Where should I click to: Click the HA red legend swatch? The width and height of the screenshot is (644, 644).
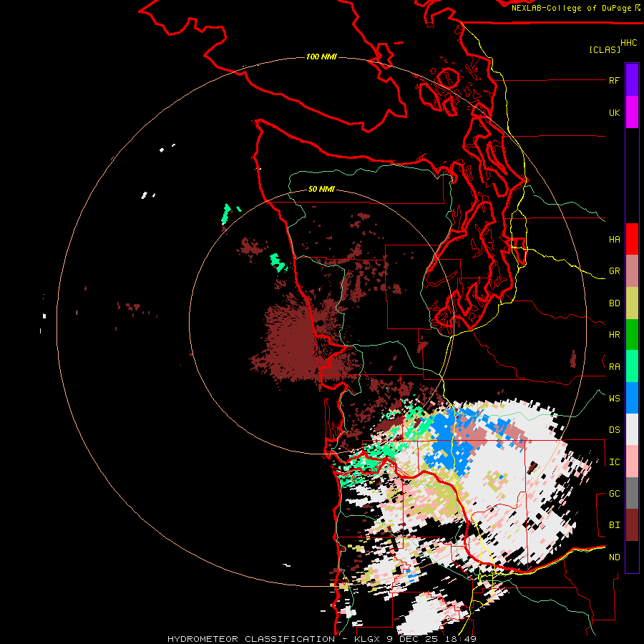pyautogui.click(x=632, y=239)
